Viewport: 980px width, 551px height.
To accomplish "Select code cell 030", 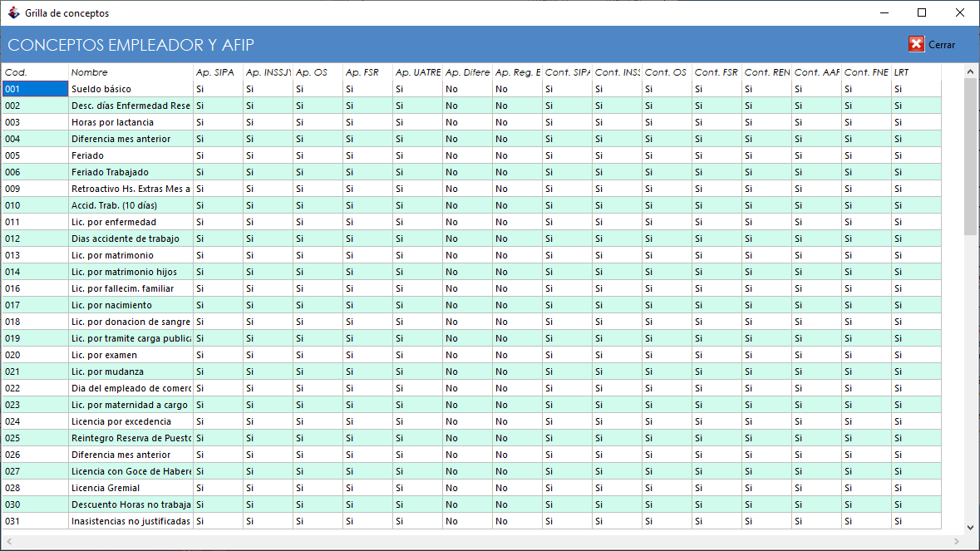I will tap(35, 504).
